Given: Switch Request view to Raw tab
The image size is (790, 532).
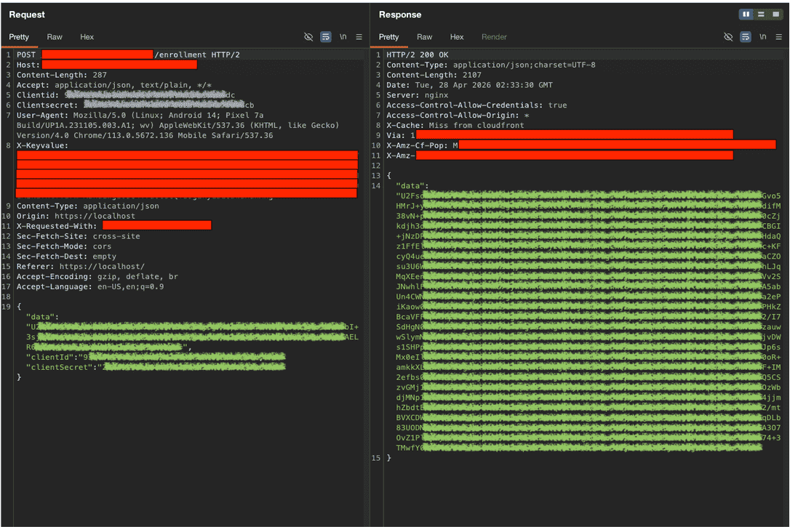Looking at the screenshot, I should (55, 37).
